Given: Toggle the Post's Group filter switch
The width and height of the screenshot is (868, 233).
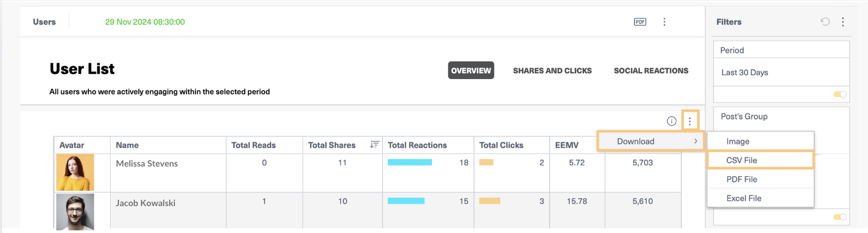Looking at the screenshot, I should point(840,217).
